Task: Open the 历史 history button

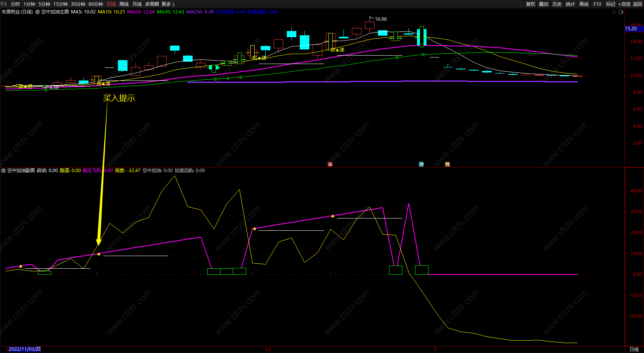Action: pyautogui.click(x=557, y=4)
